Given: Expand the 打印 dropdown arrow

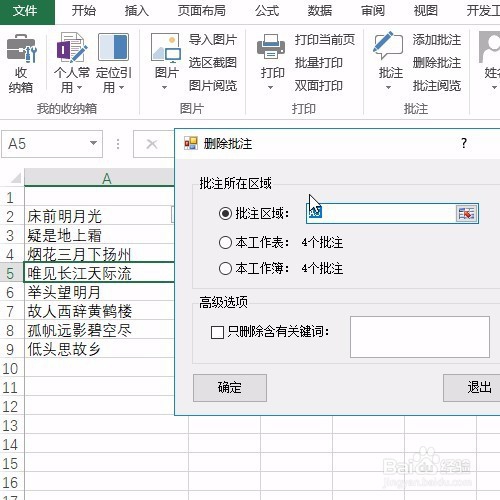Looking at the screenshot, I should pyautogui.click(x=270, y=88).
